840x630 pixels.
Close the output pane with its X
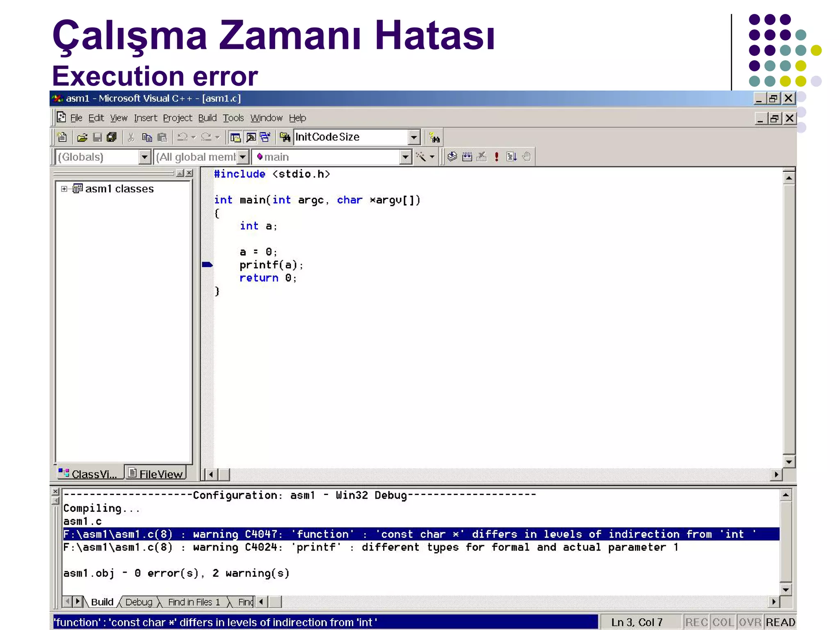pyautogui.click(x=55, y=491)
